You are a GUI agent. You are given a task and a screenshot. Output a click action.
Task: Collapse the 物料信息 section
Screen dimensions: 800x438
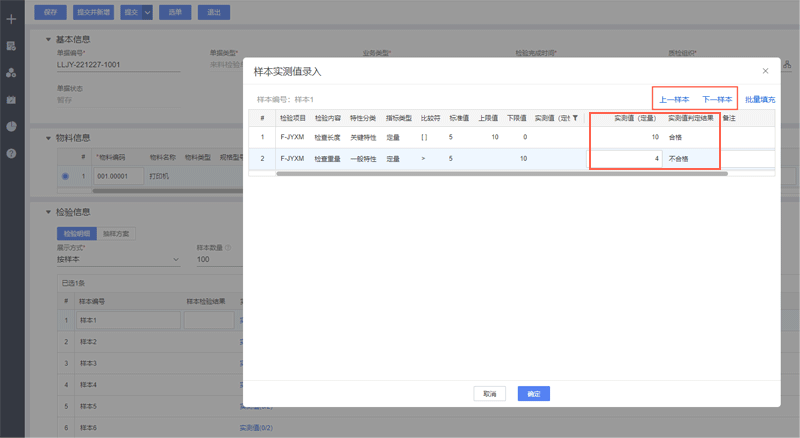point(48,138)
